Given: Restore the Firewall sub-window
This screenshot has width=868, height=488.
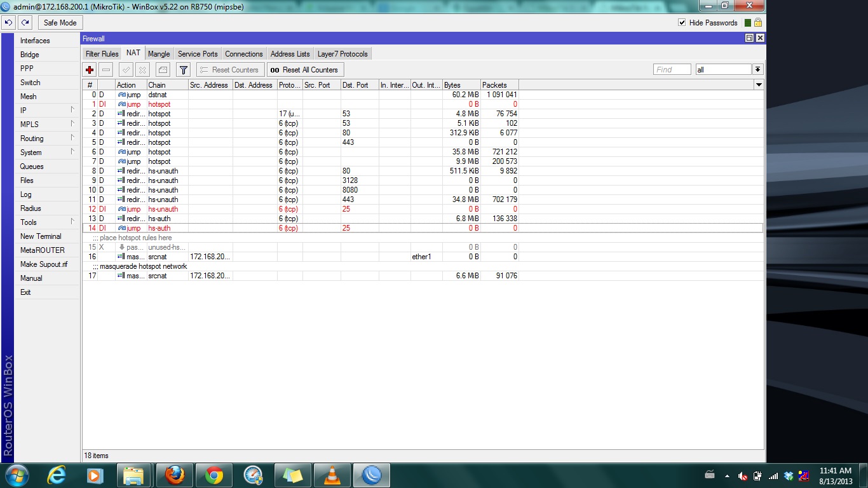Looking at the screenshot, I should pos(749,38).
